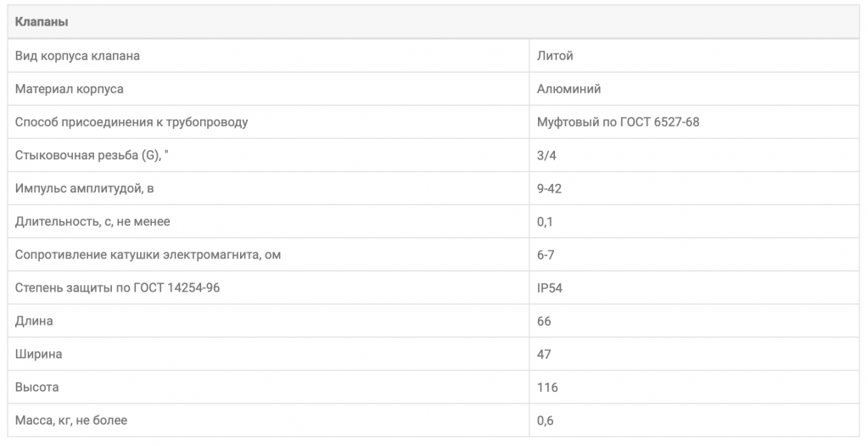Select the "IP54" protection value

coord(550,287)
